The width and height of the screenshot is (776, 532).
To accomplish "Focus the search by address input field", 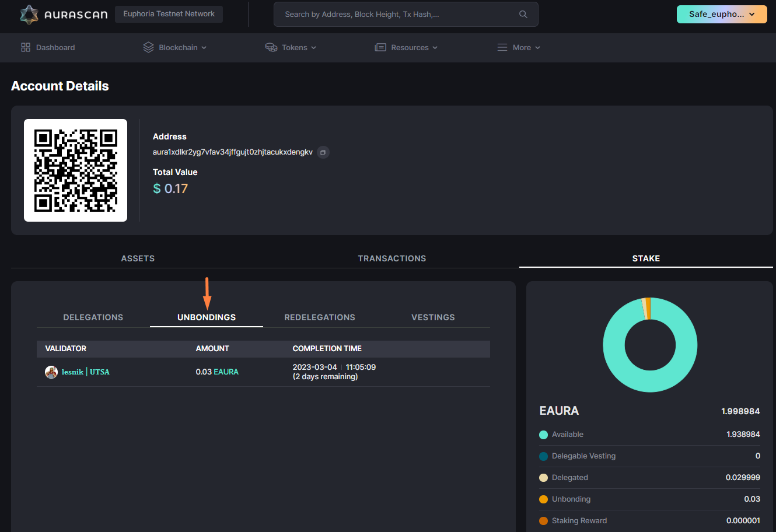I will click(406, 15).
